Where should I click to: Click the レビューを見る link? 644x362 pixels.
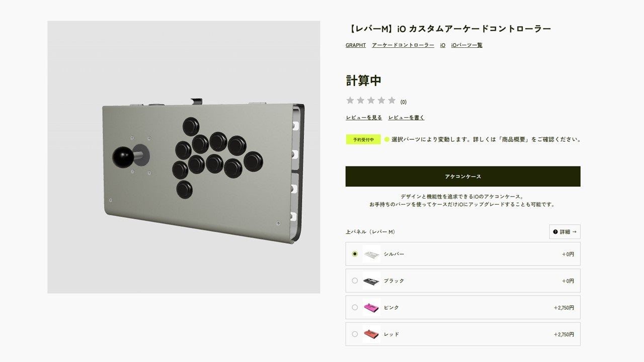[x=363, y=117]
